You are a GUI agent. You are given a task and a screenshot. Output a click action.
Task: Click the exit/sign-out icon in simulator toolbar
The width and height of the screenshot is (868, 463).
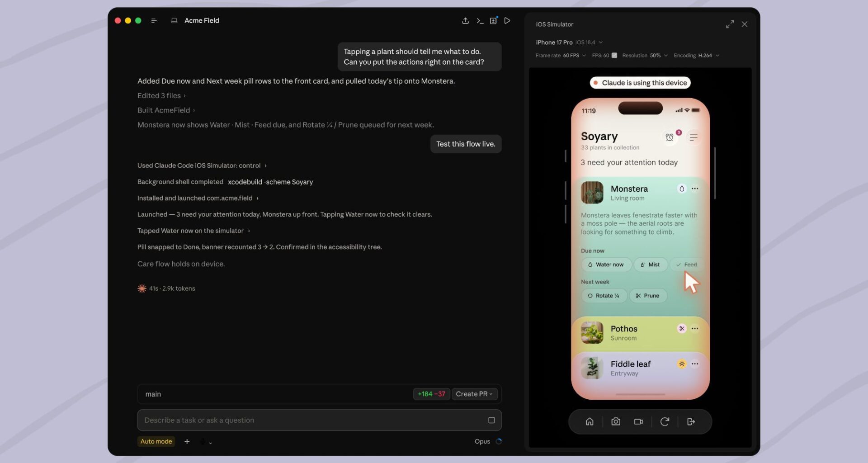click(691, 421)
